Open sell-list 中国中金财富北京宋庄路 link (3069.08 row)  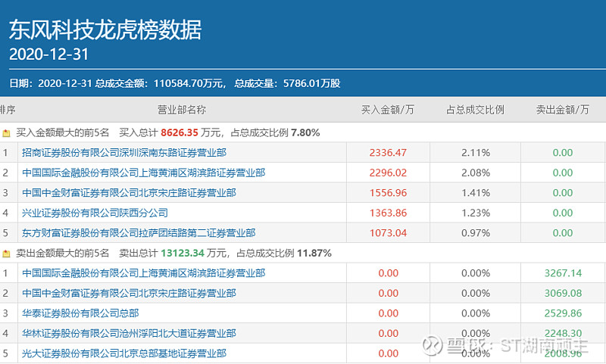point(129,293)
